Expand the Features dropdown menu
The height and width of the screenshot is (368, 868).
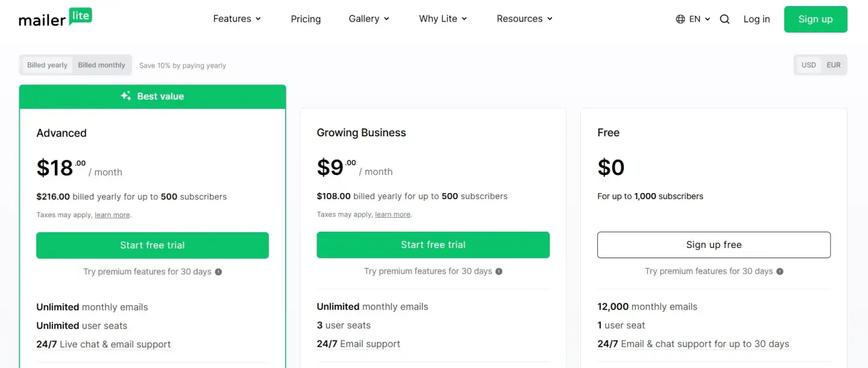point(237,19)
